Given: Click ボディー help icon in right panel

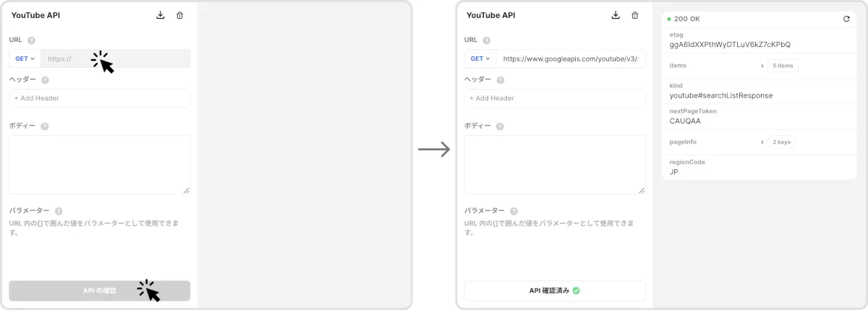Looking at the screenshot, I should [500, 126].
